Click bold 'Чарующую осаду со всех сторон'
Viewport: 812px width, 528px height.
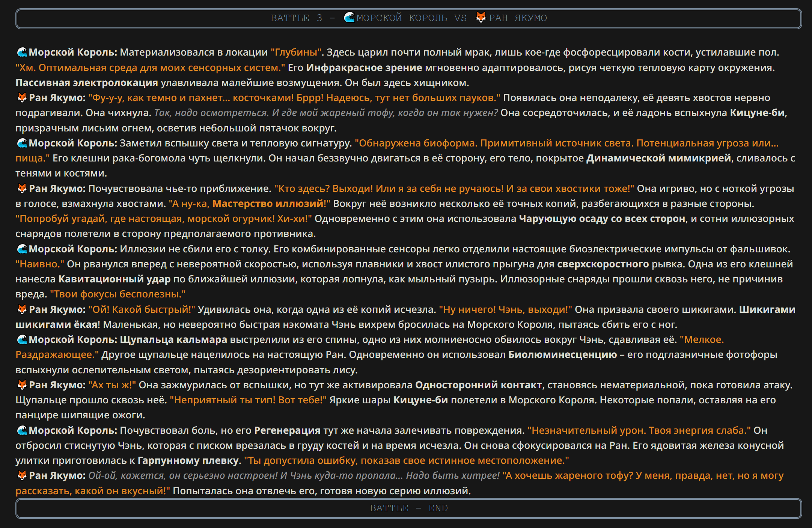602,219
